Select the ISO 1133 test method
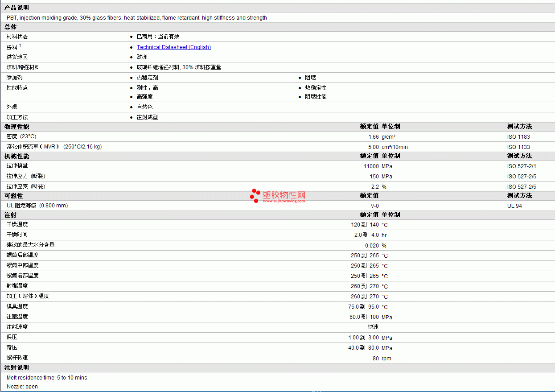This screenshot has width=555, height=392. (x=518, y=147)
